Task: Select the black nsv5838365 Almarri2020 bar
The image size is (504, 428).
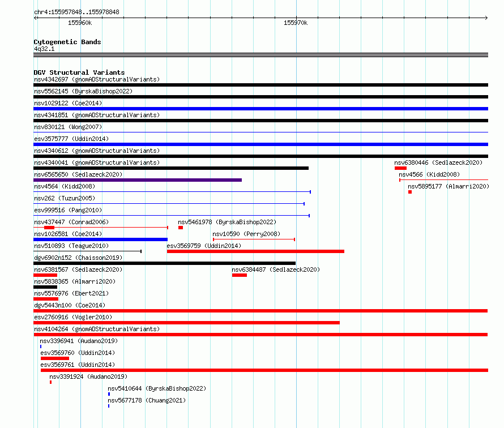Action: [x=45, y=287]
